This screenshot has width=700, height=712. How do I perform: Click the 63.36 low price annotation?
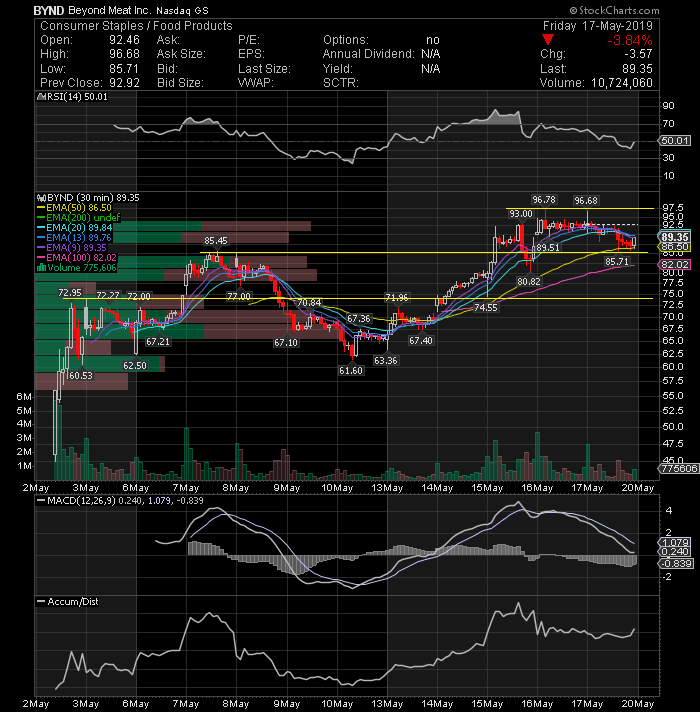tap(385, 361)
